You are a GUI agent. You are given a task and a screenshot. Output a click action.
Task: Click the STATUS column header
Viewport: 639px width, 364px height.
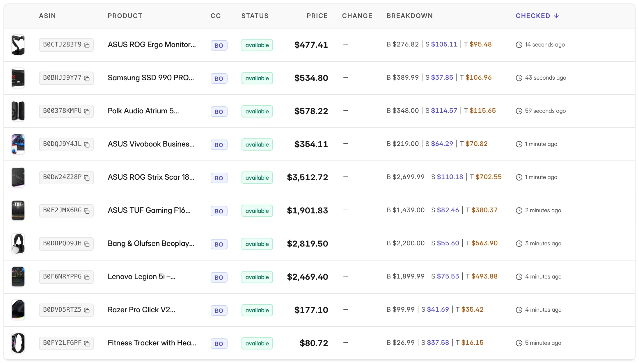coord(255,16)
